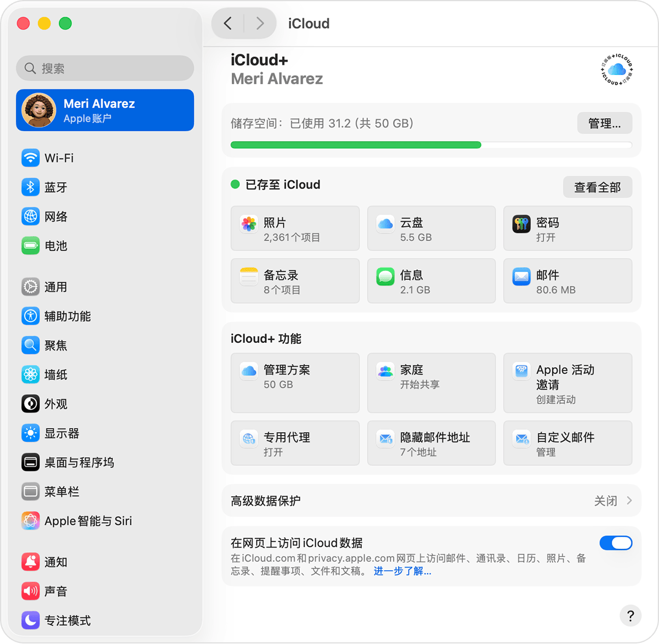Open the 进一步了解 link
This screenshot has height=644, width=659.
[x=403, y=571]
